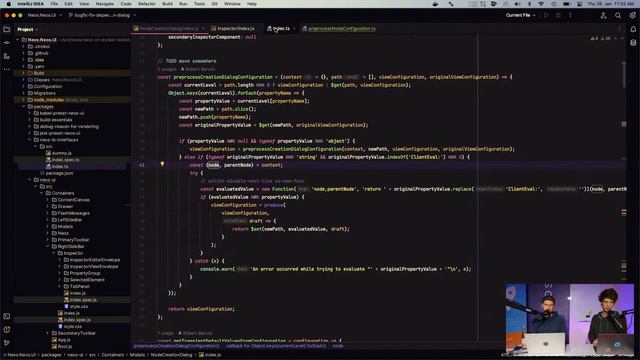Click the Debug bug icon in toolbar

558,15
